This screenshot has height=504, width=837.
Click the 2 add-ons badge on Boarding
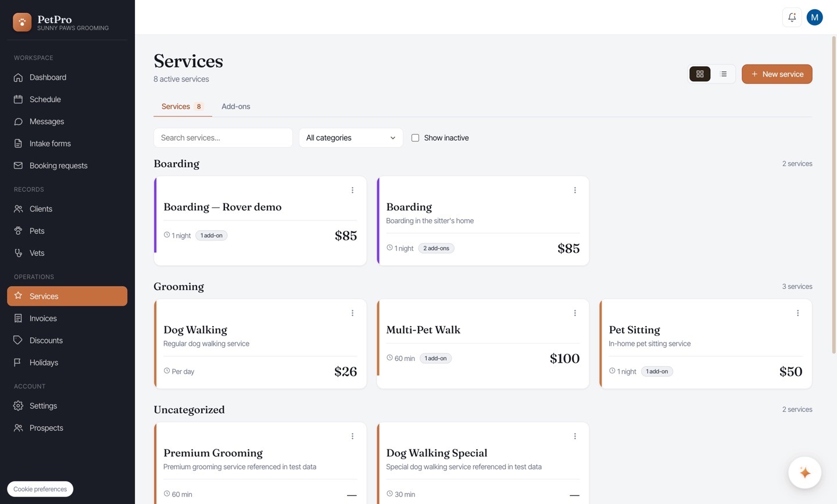pos(436,248)
